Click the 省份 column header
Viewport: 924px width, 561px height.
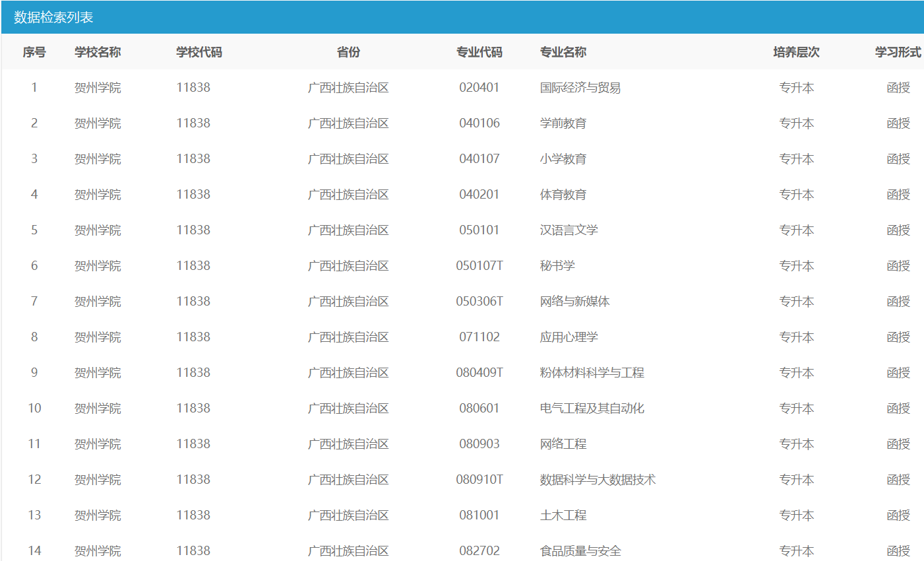click(x=348, y=52)
